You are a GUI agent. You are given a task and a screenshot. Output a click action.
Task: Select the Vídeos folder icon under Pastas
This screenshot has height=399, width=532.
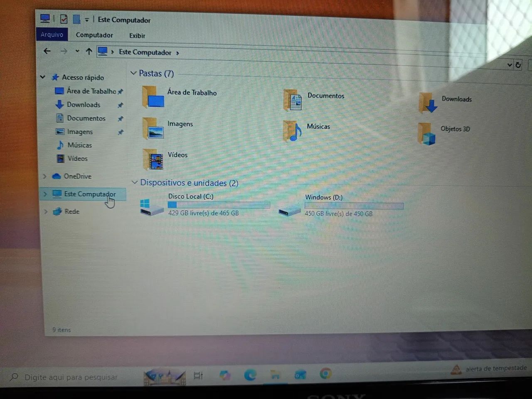[x=153, y=159]
